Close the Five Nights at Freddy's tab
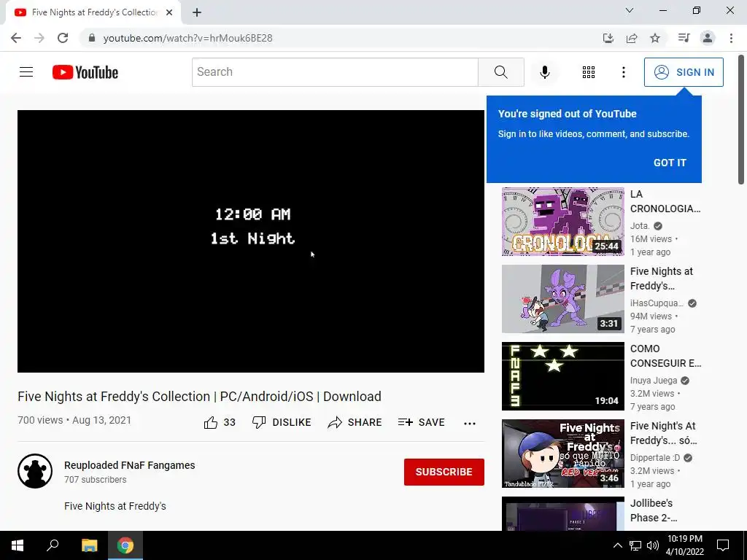 (169, 12)
